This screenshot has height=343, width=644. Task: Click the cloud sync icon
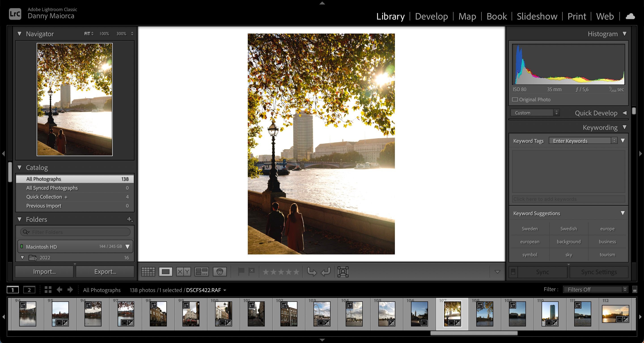point(630,17)
